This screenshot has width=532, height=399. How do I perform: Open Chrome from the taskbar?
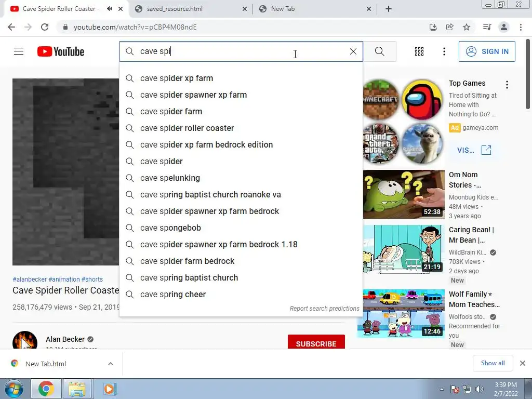tap(46, 389)
